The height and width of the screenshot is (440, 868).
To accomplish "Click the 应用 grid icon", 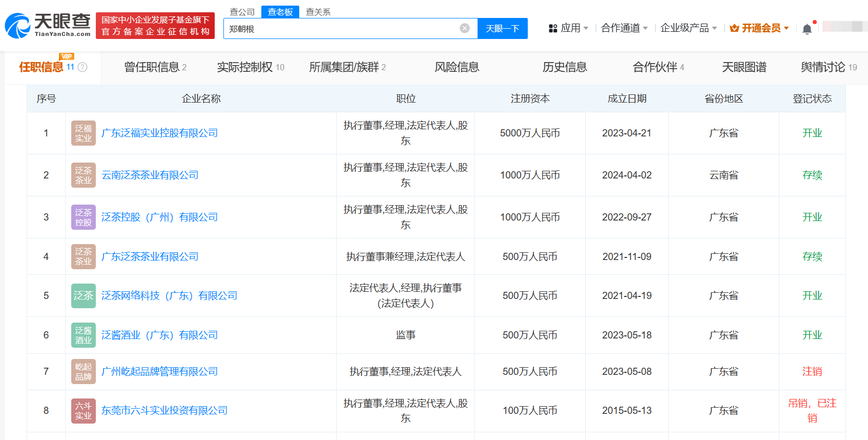I will (x=553, y=28).
